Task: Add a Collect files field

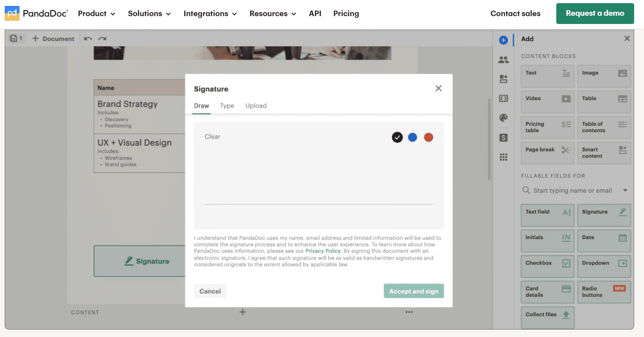Action: pyautogui.click(x=548, y=317)
